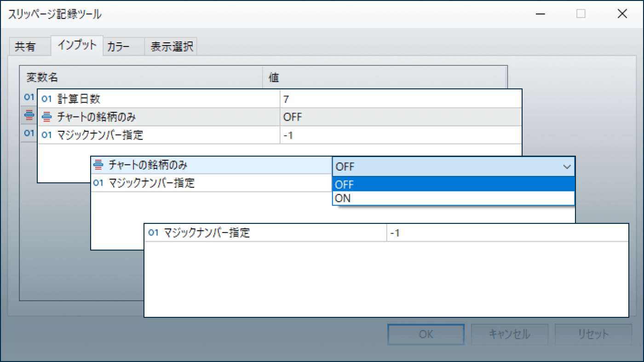Click the 値 column header
Viewport: 644px width, 362px height.
[385, 77]
